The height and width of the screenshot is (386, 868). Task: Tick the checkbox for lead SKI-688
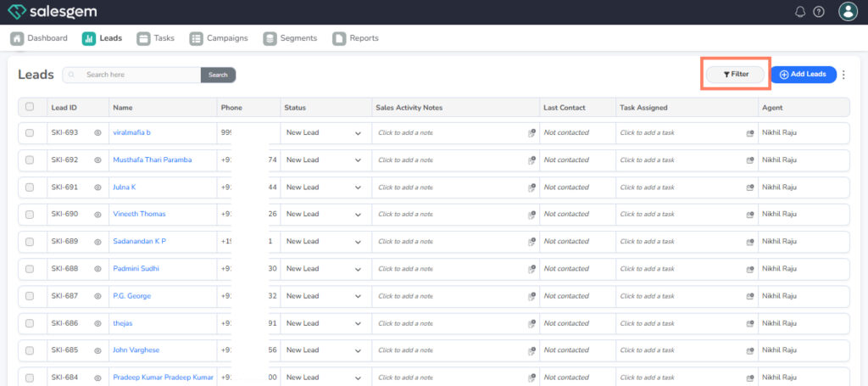coord(30,269)
